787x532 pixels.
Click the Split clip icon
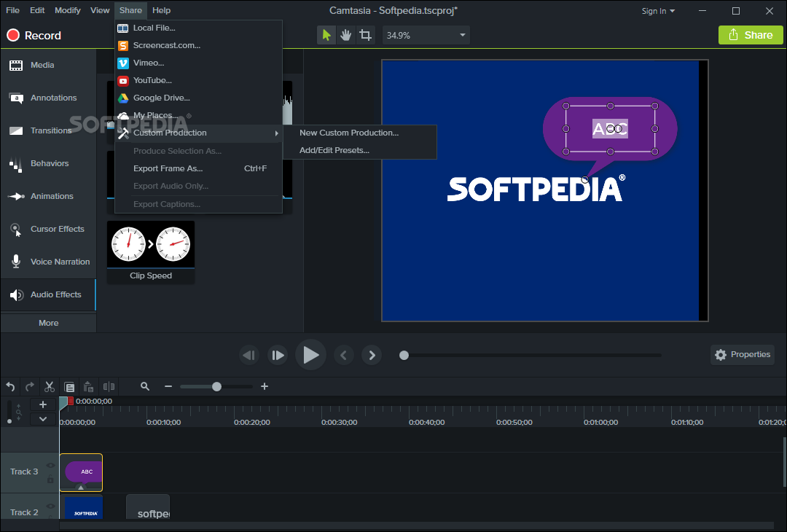(x=109, y=386)
